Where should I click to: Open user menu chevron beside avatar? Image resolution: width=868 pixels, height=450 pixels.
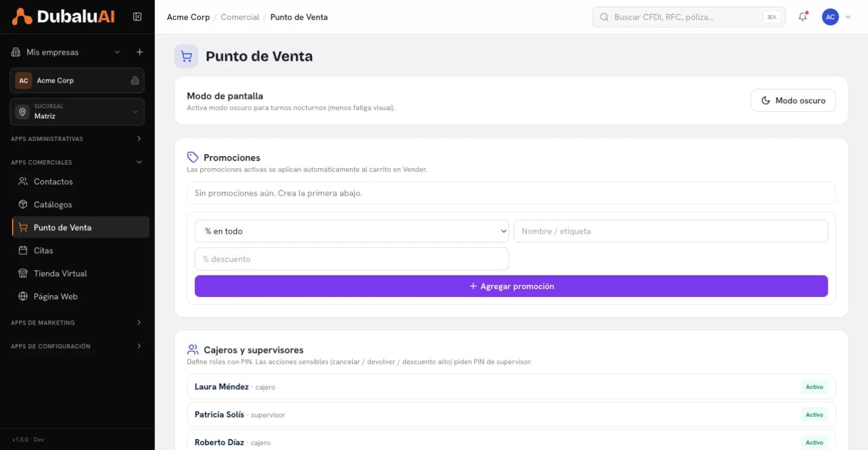tap(848, 17)
